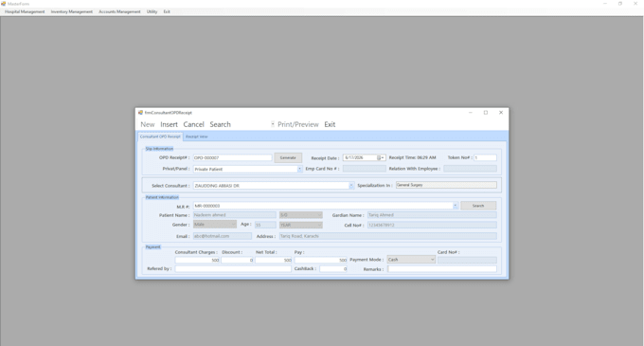644x346 pixels.
Task: Click the Address field
Action: click(387, 236)
